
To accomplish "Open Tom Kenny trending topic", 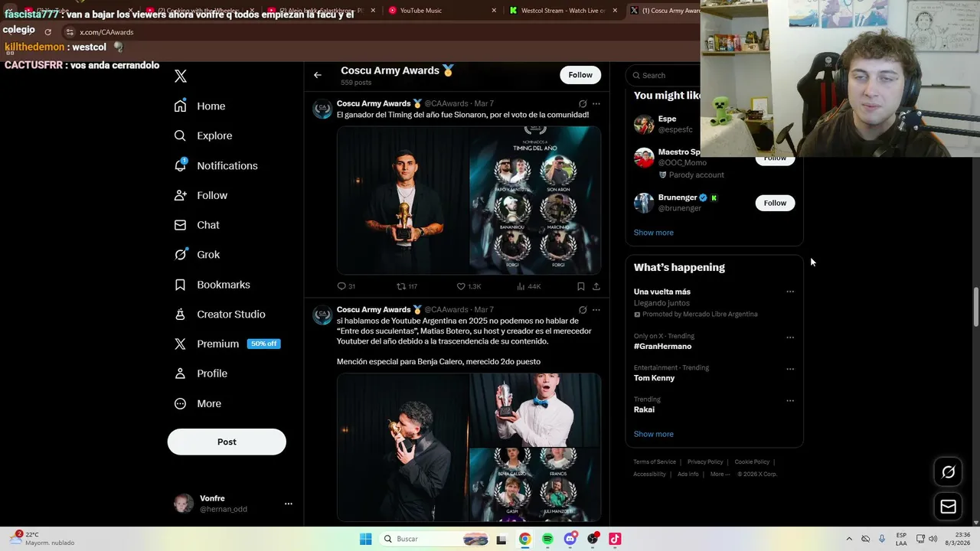I will tap(654, 378).
